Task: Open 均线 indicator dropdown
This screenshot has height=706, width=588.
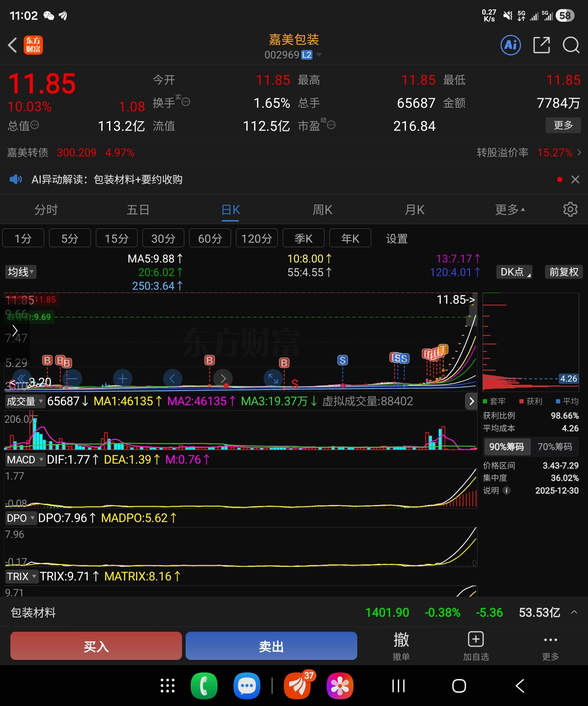Action: [x=20, y=272]
